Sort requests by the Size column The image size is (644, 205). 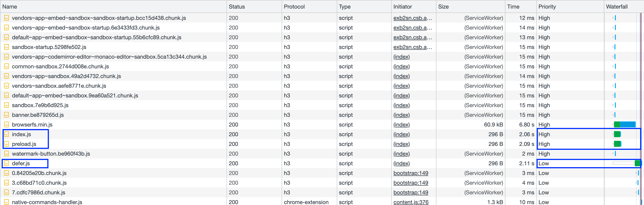[444, 7]
